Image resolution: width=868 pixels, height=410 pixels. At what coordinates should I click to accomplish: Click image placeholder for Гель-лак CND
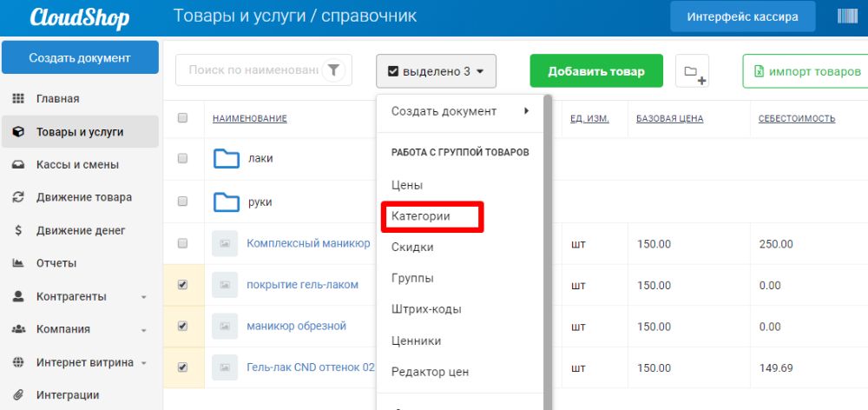click(225, 367)
